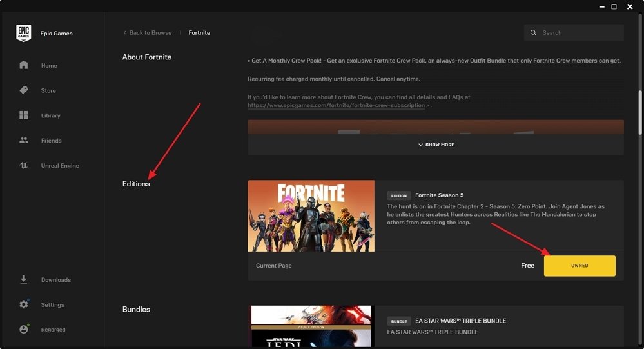Click the Home label in the sidebar

pyautogui.click(x=49, y=65)
